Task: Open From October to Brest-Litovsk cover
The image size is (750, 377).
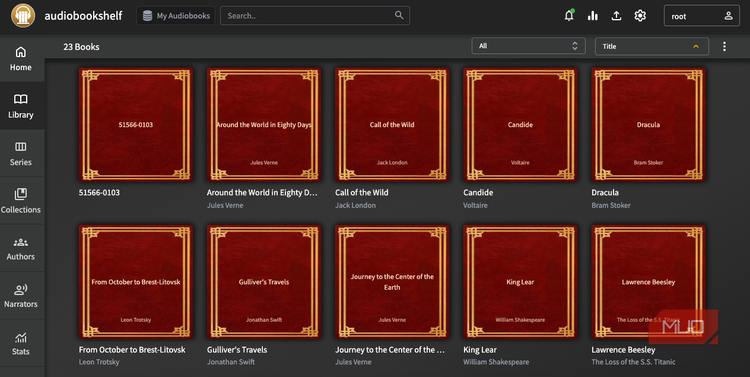Action: 136,282
